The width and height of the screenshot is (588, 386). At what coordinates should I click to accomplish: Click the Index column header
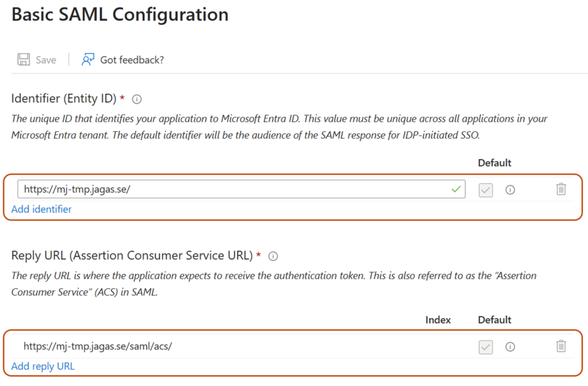438,319
